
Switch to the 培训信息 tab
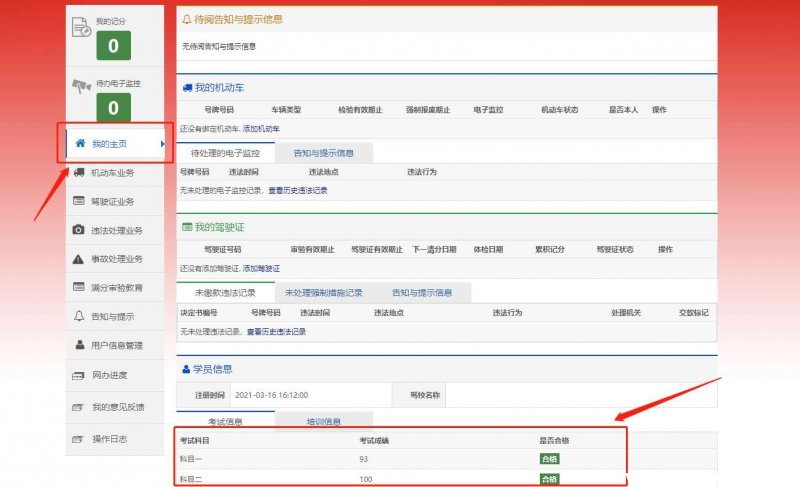pos(323,422)
